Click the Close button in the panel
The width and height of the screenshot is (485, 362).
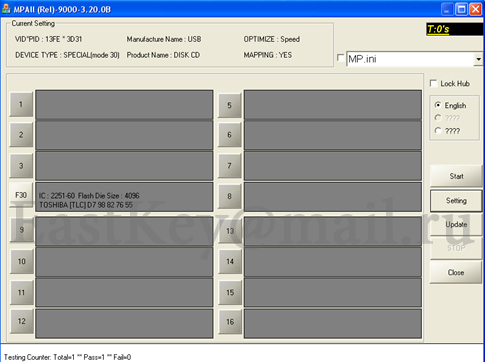456,272
